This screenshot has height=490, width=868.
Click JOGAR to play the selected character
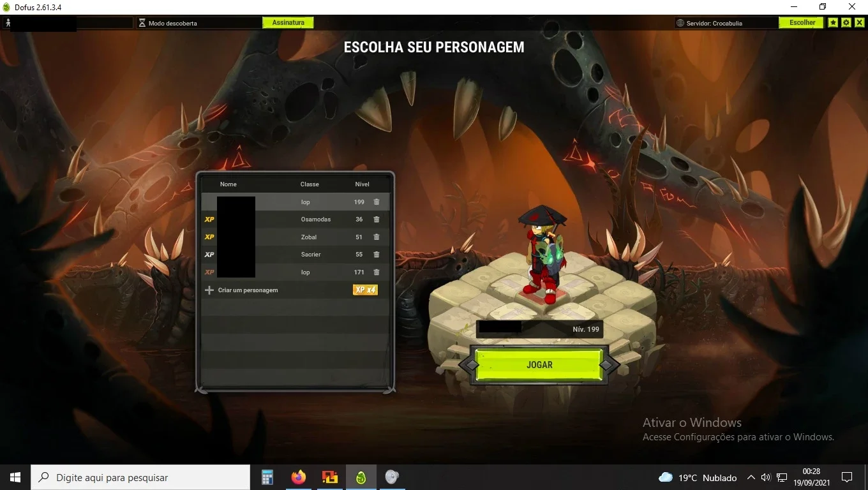[539, 365]
